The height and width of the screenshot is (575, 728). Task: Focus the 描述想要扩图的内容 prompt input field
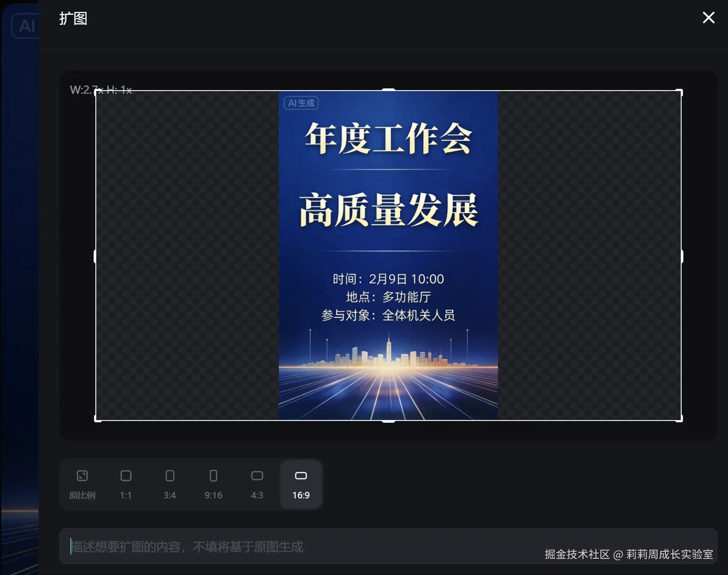[388, 546]
